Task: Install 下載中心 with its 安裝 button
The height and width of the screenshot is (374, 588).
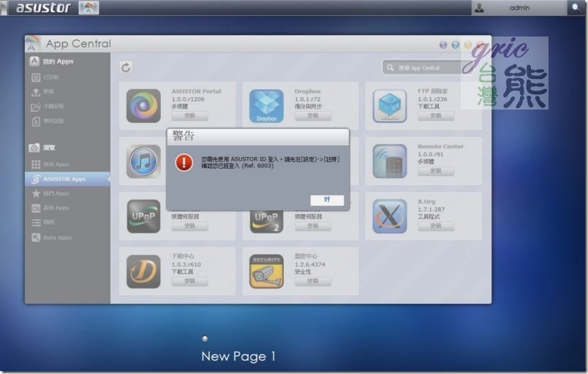Action: coord(189,281)
